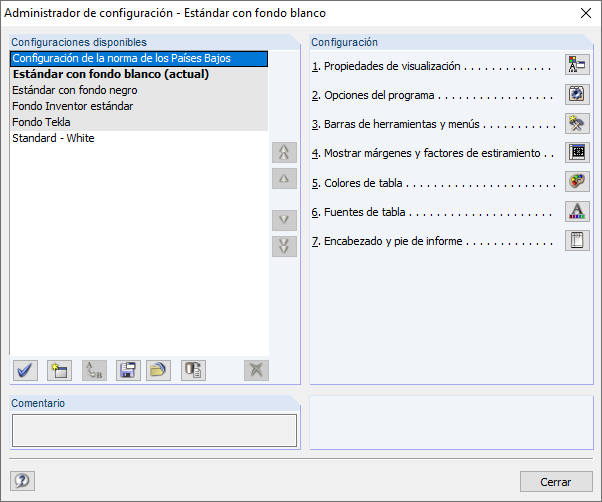This screenshot has height=502, width=602.
Task: Move configuration up one position
Action: 284,178
